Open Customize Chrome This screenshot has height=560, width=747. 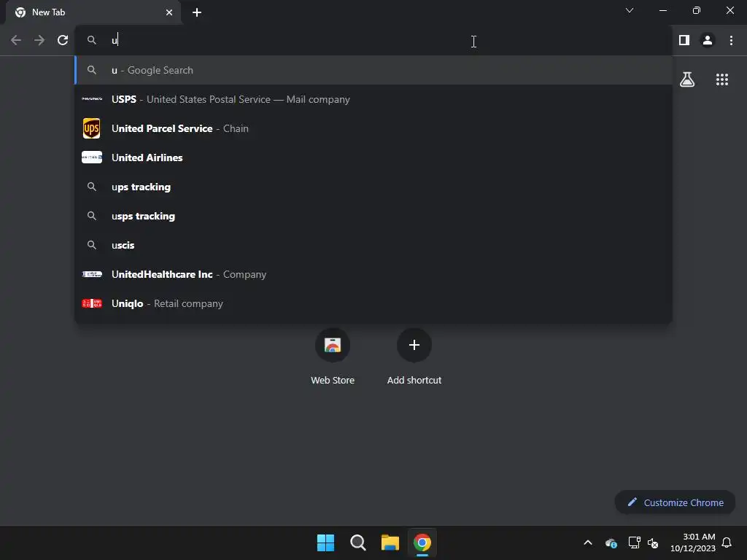pos(675,502)
